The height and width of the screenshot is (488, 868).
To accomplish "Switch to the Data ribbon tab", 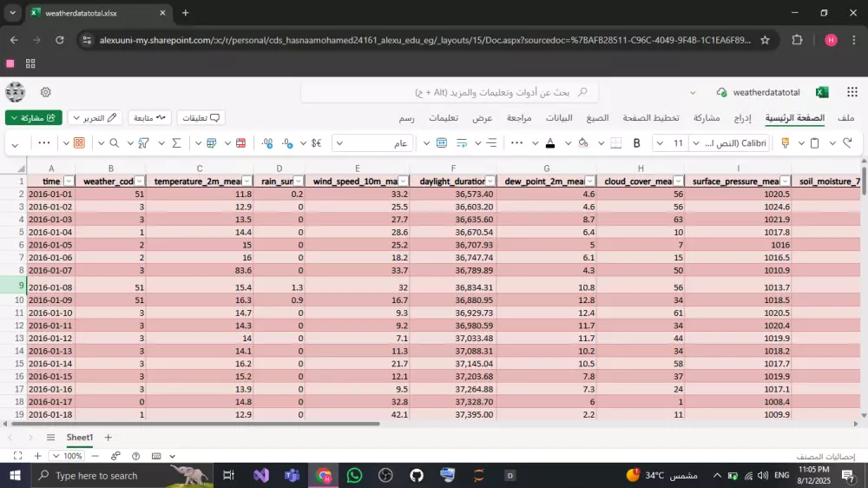I will pyautogui.click(x=559, y=117).
